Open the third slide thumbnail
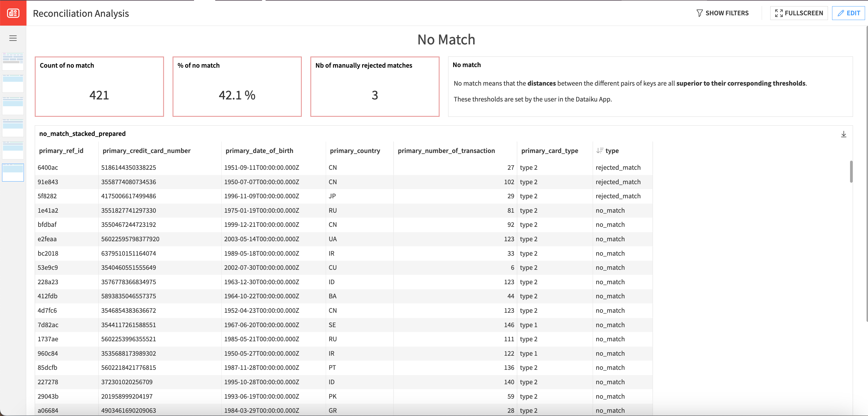 tap(13, 106)
